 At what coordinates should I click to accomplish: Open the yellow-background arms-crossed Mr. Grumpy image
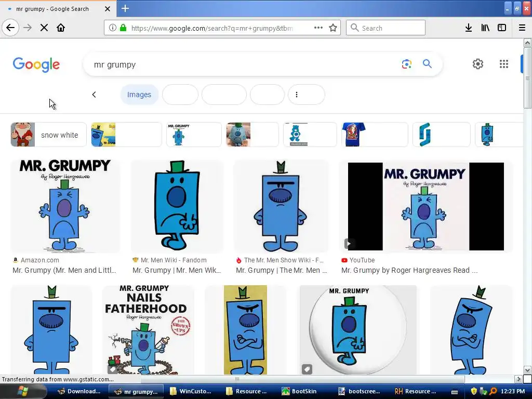(x=245, y=330)
